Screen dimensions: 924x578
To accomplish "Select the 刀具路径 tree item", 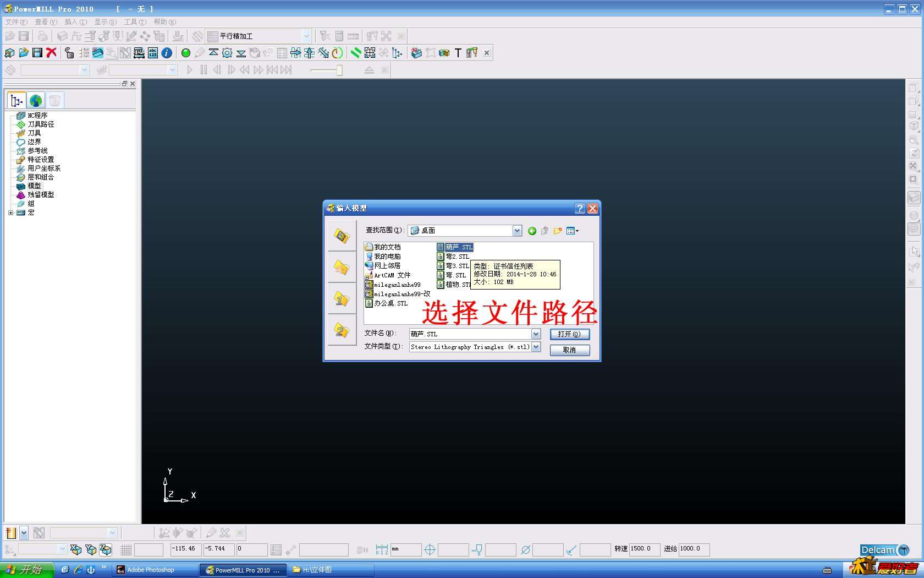I will point(36,124).
